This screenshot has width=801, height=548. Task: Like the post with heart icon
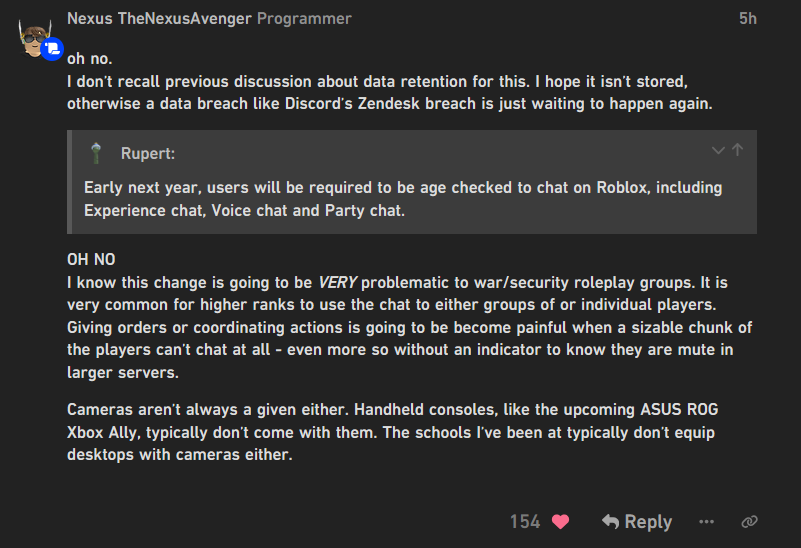click(560, 521)
